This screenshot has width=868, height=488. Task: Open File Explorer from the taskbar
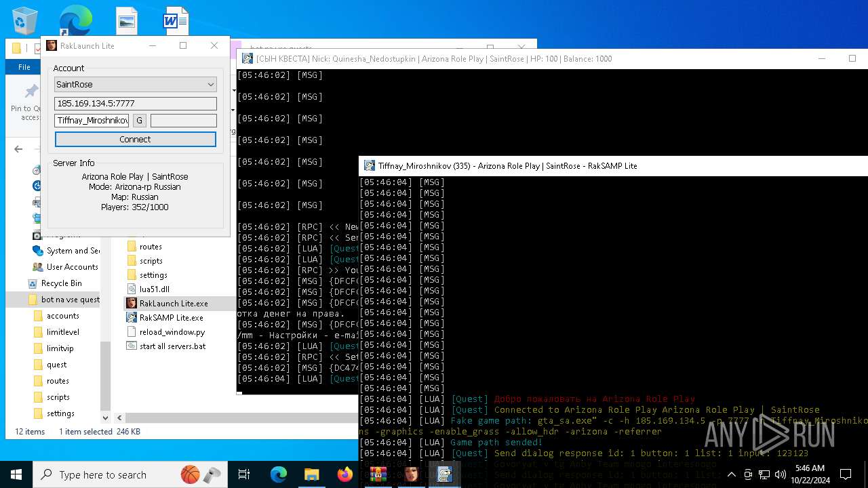point(311,474)
